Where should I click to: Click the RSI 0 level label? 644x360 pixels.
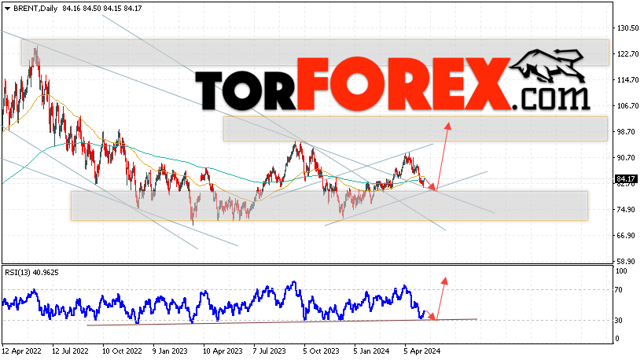click(616, 339)
